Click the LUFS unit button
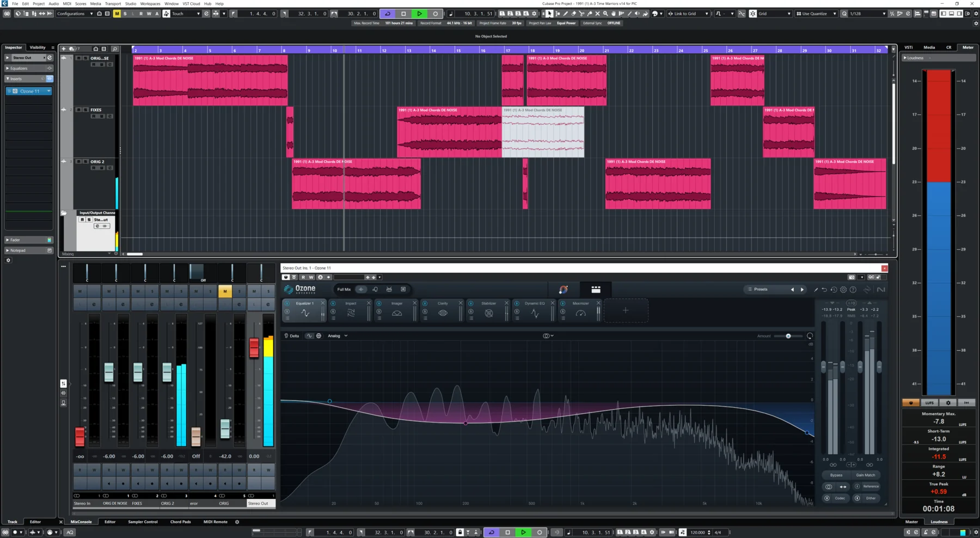 point(929,403)
